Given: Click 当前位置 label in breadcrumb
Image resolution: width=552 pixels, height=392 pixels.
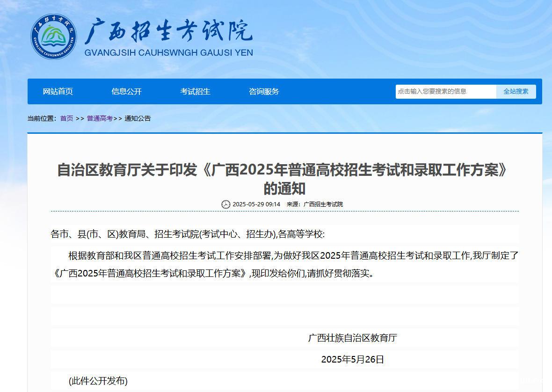Looking at the screenshot, I should (42, 119).
